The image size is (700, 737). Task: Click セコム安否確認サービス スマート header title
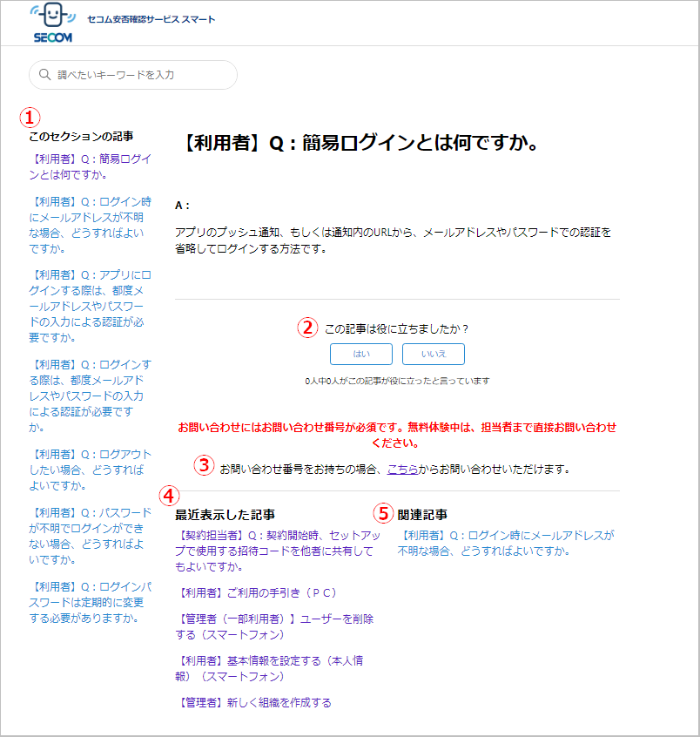pyautogui.click(x=151, y=19)
